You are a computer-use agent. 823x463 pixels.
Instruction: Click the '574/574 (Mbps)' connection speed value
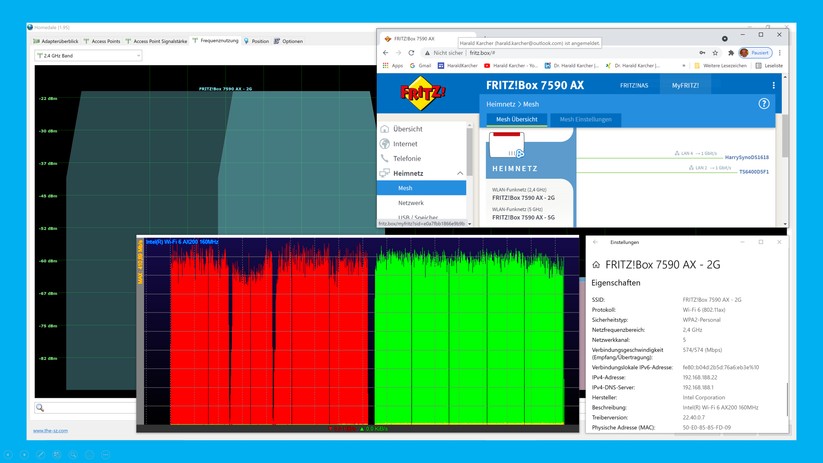click(702, 350)
